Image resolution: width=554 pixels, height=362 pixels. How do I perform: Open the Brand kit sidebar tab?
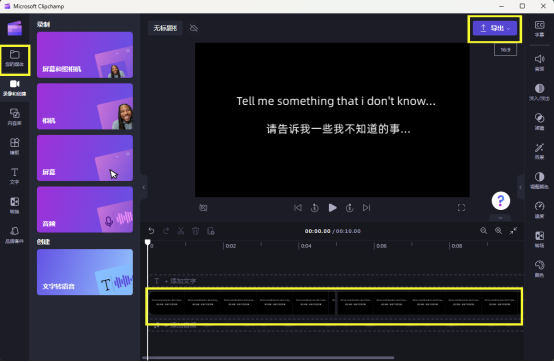(x=14, y=235)
